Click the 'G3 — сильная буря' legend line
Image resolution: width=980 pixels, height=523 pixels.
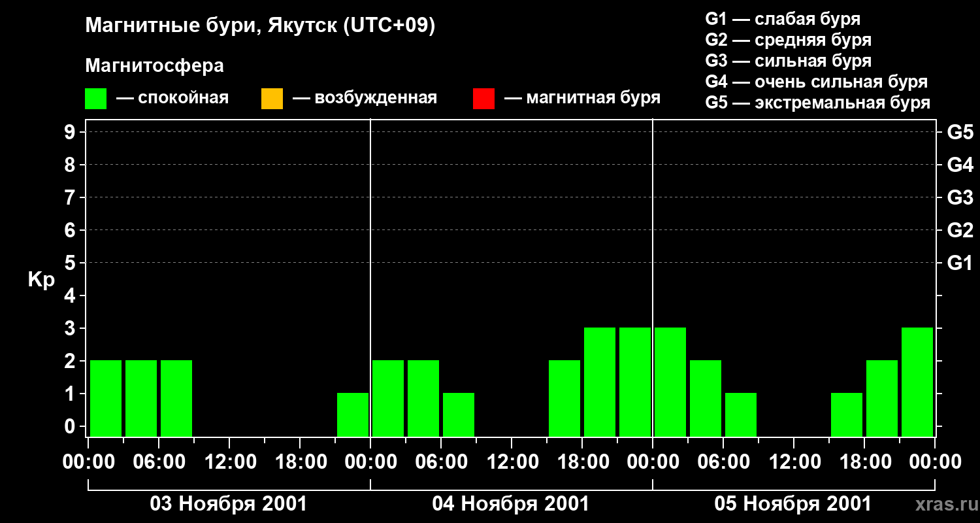point(788,61)
